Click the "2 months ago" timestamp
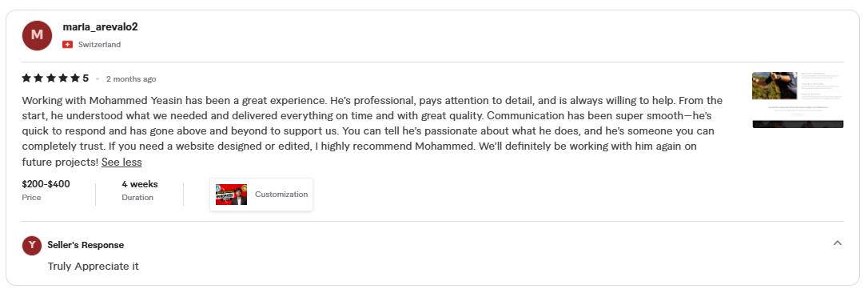Image resolution: width=868 pixels, height=293 pixels. tap(131, 78)
